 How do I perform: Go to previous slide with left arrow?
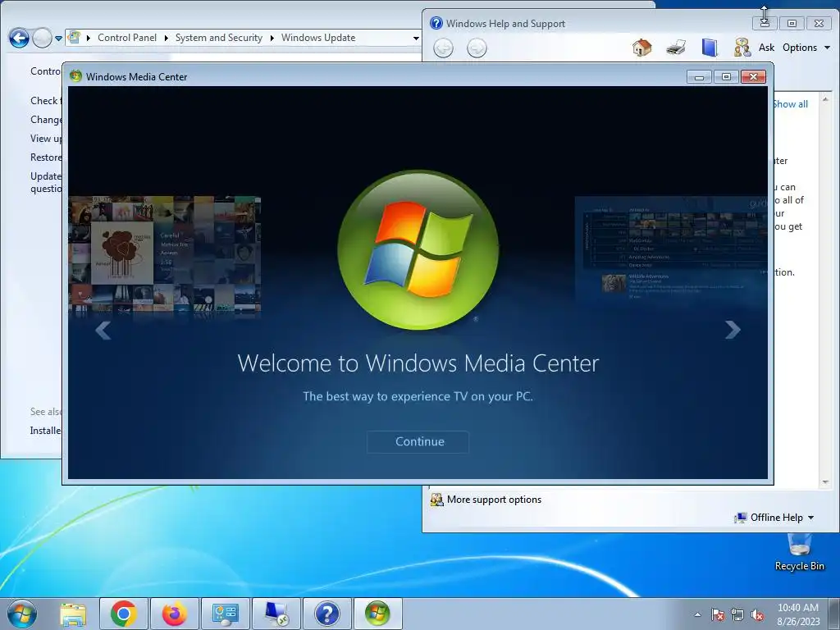point(103,330)
